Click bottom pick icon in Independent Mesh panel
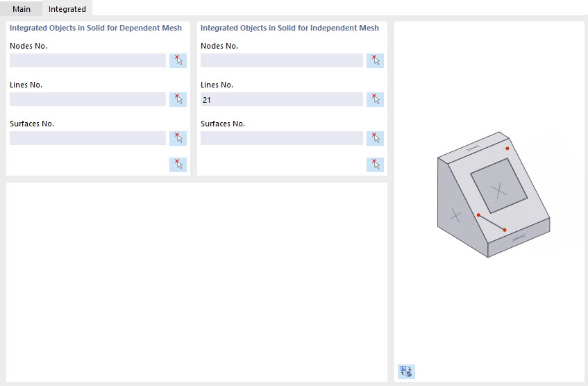This screenshot has height=386, width=588. pyautogui.click(x=375, y=165)
